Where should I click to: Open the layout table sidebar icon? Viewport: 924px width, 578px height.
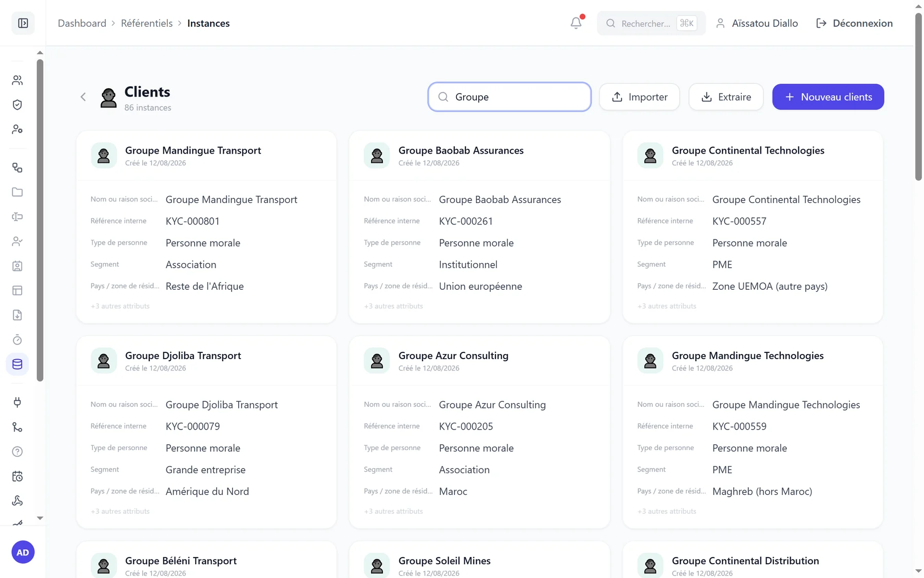[17, 291]
